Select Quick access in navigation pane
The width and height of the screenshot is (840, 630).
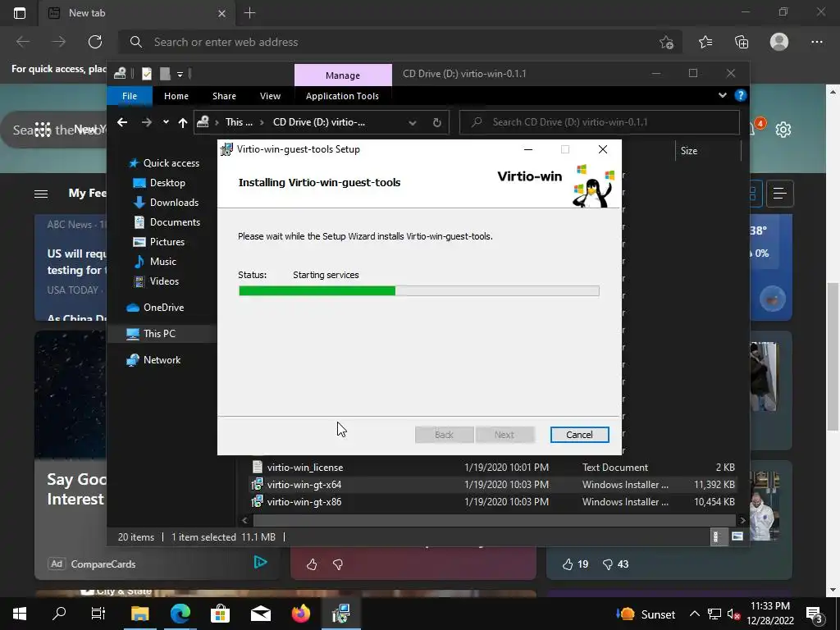point(171,163)
